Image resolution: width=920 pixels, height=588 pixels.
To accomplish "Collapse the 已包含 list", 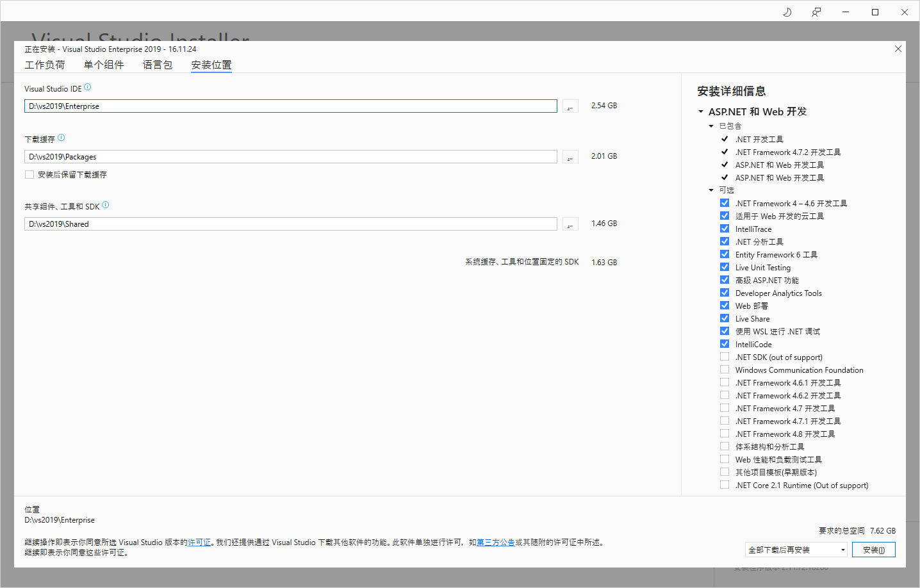I will click(711, 126).
